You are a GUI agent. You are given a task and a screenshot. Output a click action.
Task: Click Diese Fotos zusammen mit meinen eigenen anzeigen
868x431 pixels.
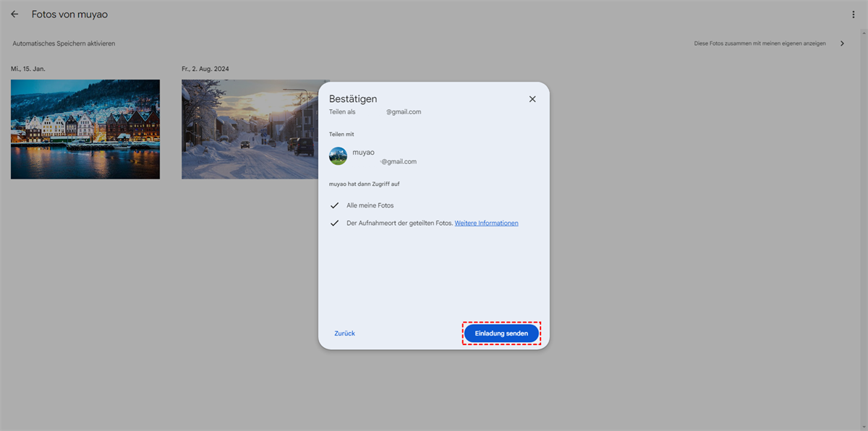(759, 43)
